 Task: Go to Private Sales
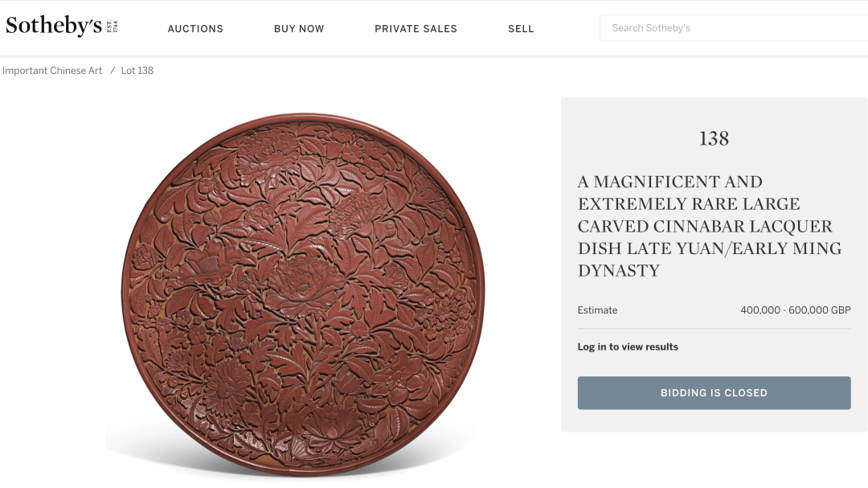(416, 29)
